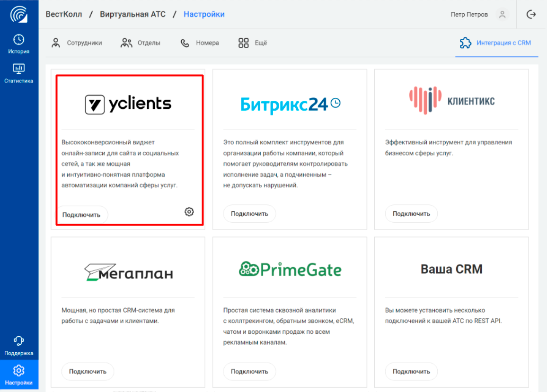This screenshot has height=392, width=547.
Task: Click the yclients description text
Action: 120,164
